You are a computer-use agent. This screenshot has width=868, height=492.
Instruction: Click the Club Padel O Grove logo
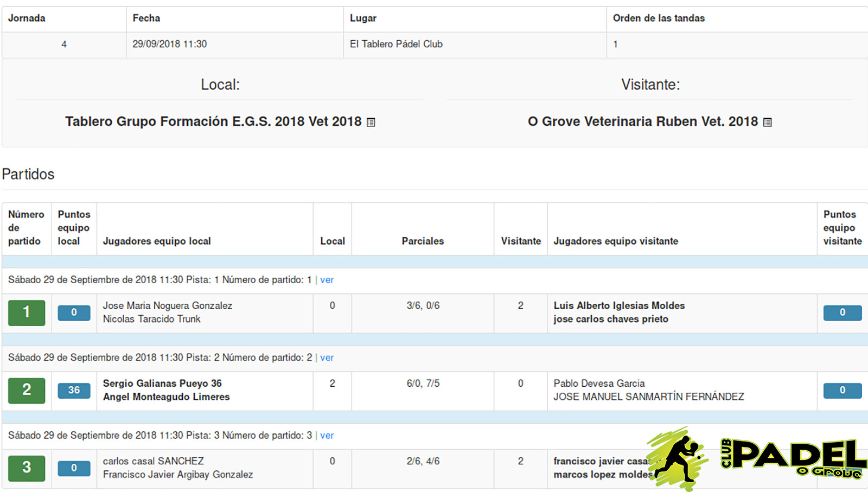click(x=794, y=458)
